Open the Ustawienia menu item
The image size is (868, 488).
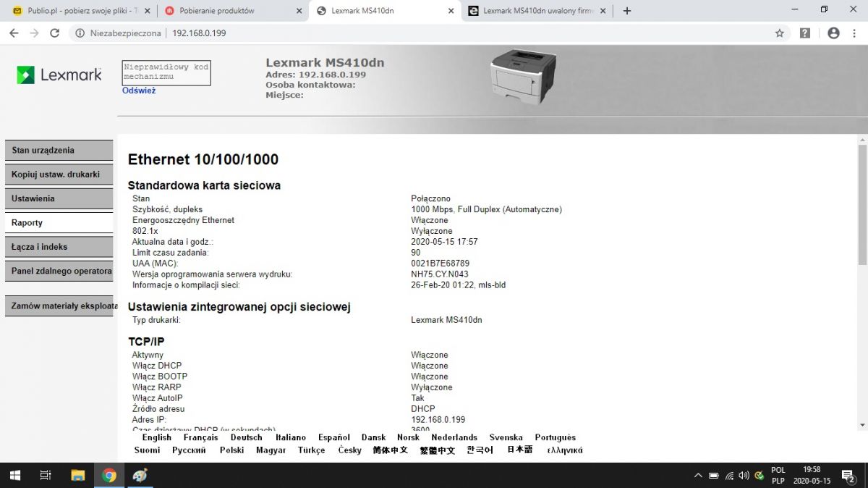coord(59,198)
